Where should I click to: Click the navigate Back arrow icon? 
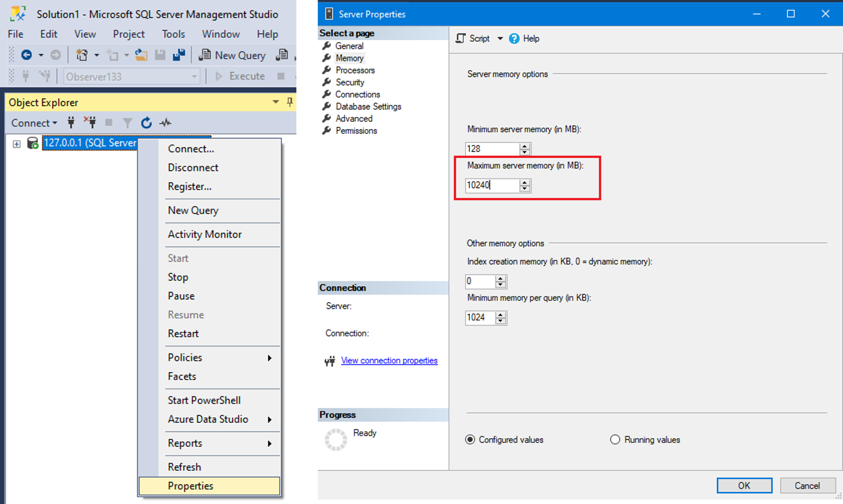click(27, 55)
